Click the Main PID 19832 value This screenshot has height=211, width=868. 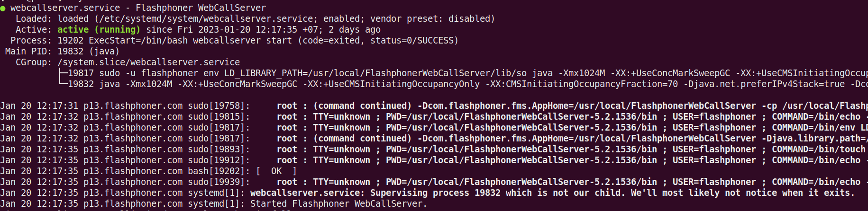tap(70, 51)
